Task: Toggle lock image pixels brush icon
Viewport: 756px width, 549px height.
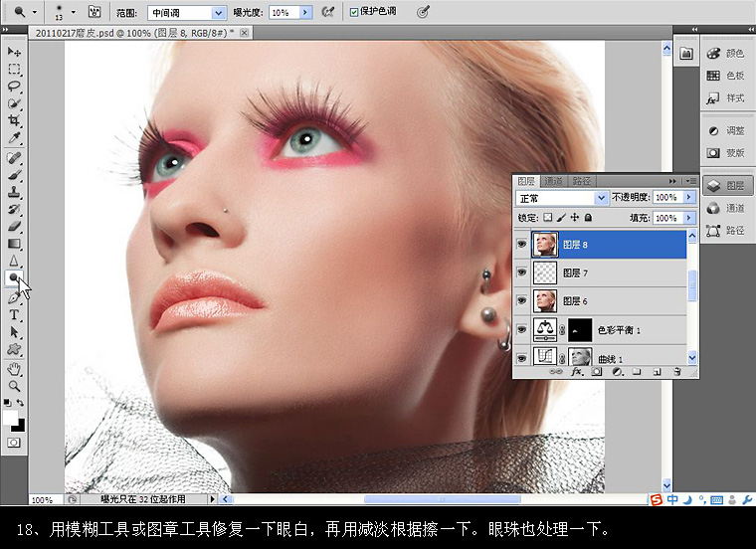Action: pyautogui.click(x=561, y=218)
